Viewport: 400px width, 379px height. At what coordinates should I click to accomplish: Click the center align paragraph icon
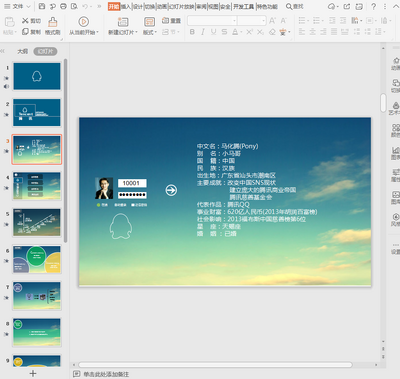(x=312, y=32)
